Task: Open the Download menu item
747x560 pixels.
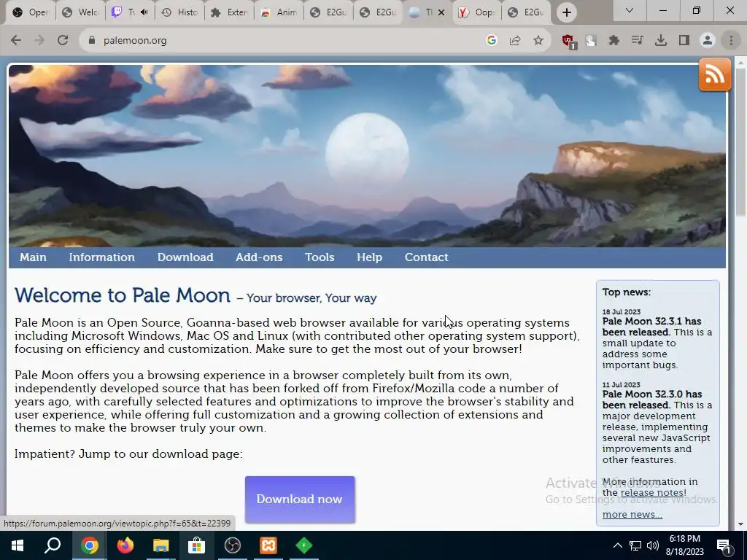Action: pyautogui.click(x=185, y=257)
